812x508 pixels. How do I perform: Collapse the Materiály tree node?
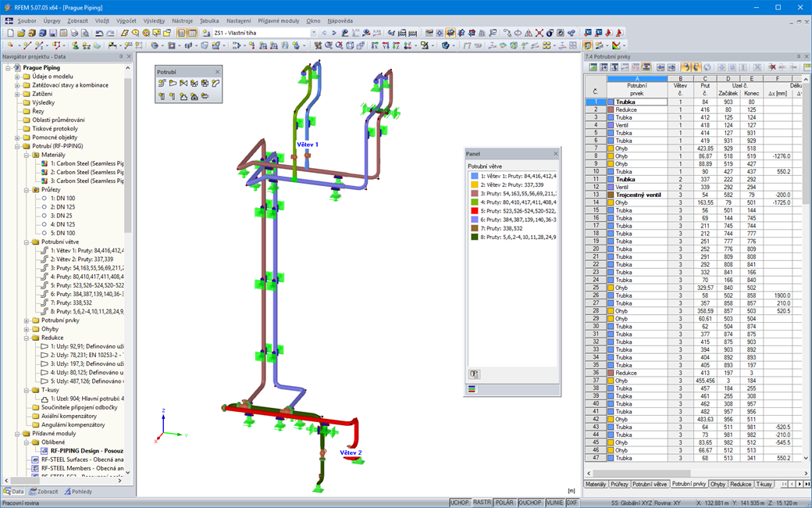point(27,155)
